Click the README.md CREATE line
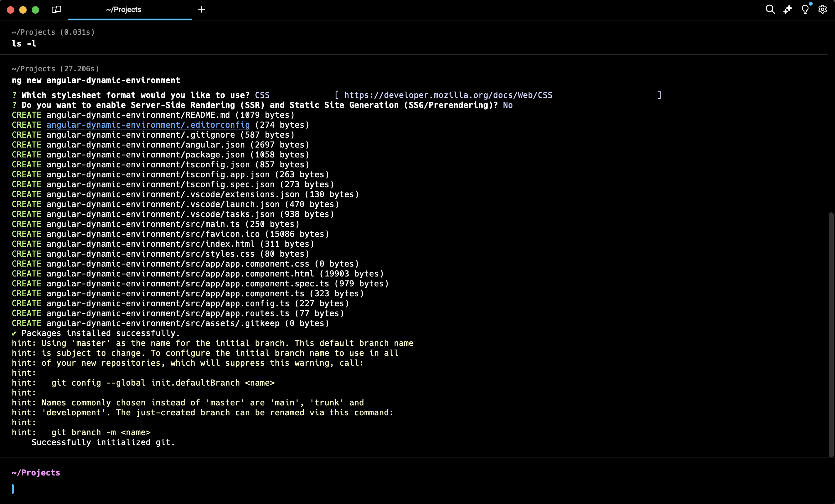835x504 pixels. coord(153,115)
